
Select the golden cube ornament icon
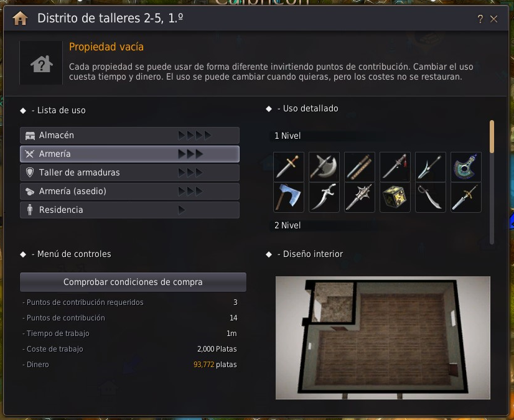click(x=395, y=197)
